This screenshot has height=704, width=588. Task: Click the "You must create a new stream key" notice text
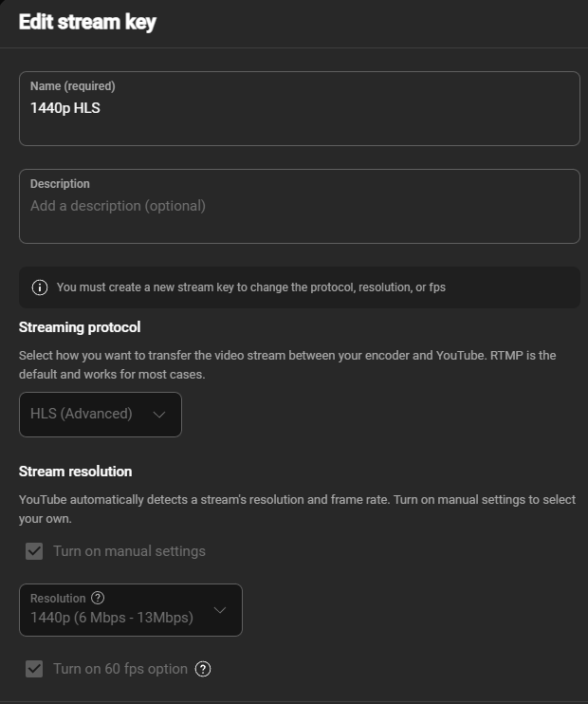[x=250, y=287]
